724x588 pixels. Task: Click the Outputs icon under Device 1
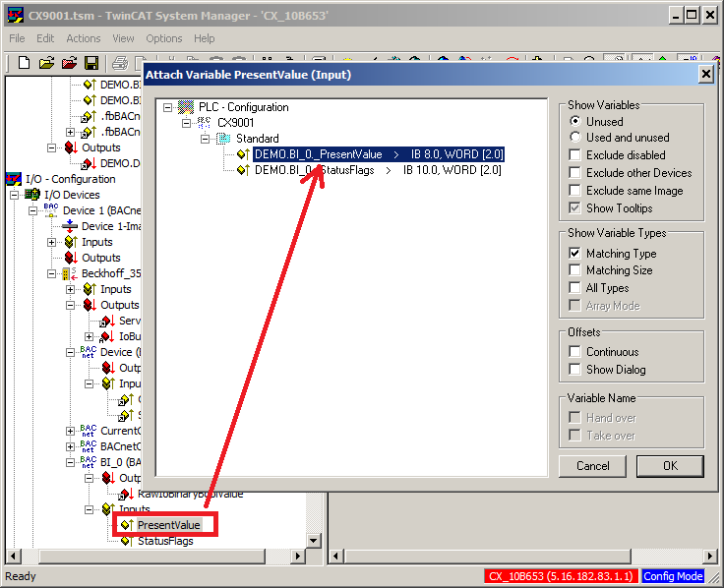click(x=71, y=258)
